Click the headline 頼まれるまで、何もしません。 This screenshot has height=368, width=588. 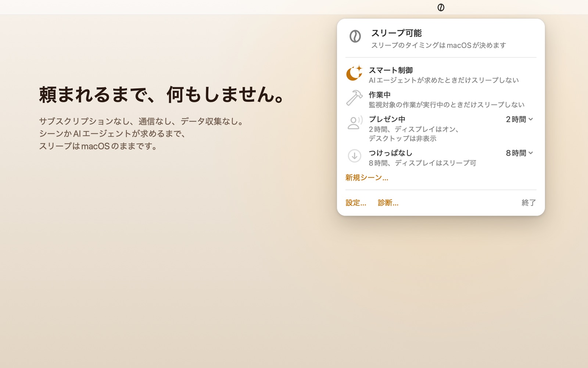coord(162,95)
